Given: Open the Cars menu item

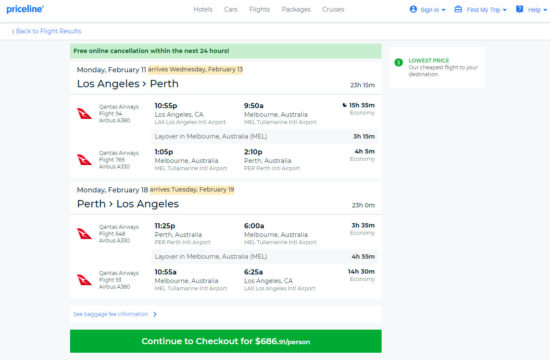Looking at the screenshot, I should point(230,9).
